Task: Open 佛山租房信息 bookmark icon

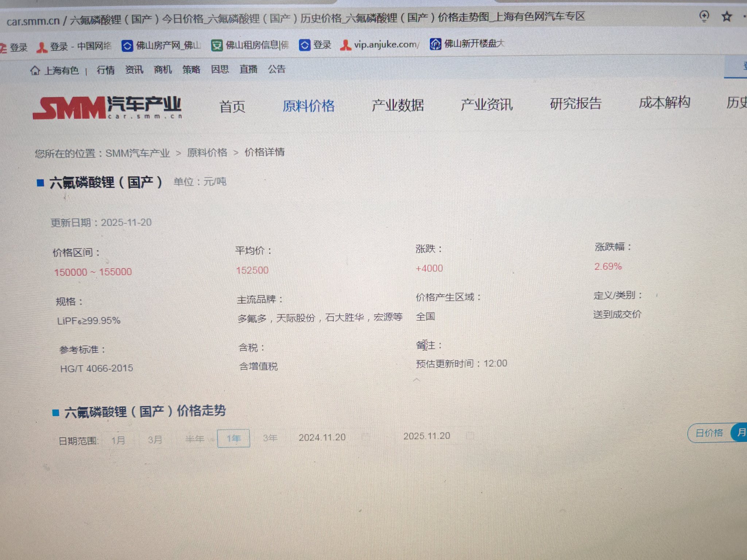Action: click(x=217, y=46)
